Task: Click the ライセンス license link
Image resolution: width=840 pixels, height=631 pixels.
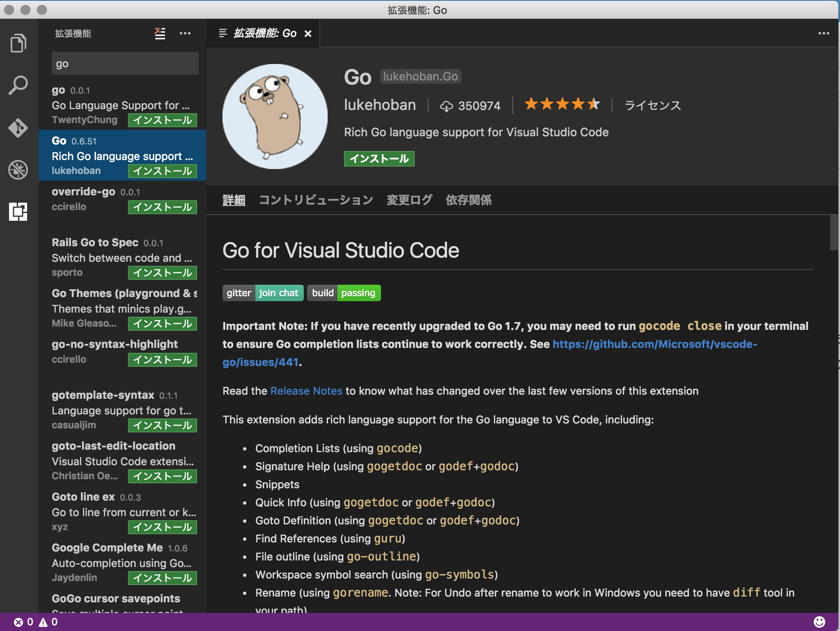Action: (652, 105)
